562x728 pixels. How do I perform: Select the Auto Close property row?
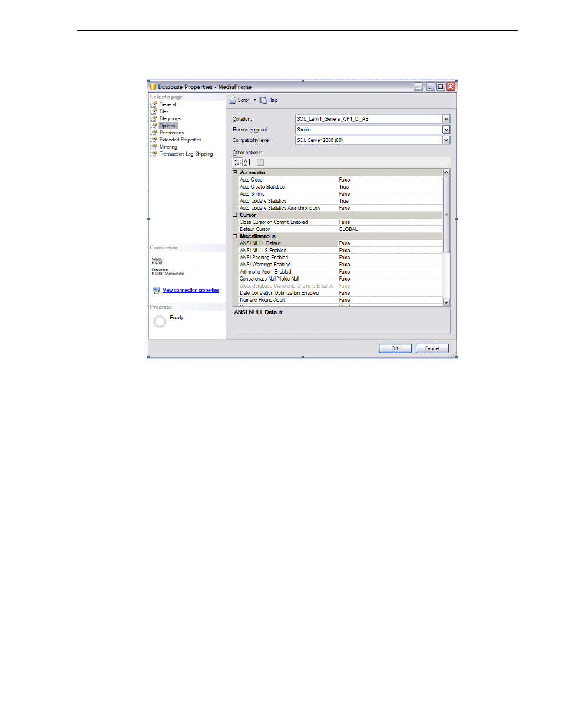pos(340,180)
